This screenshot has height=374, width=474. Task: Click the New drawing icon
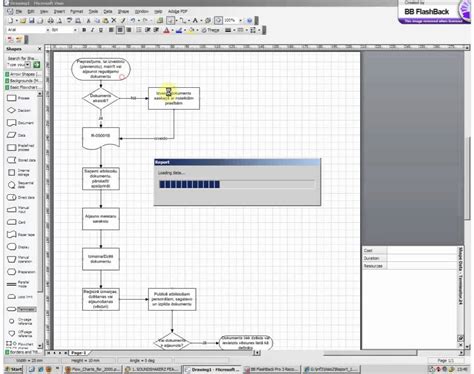click(10, 21)
